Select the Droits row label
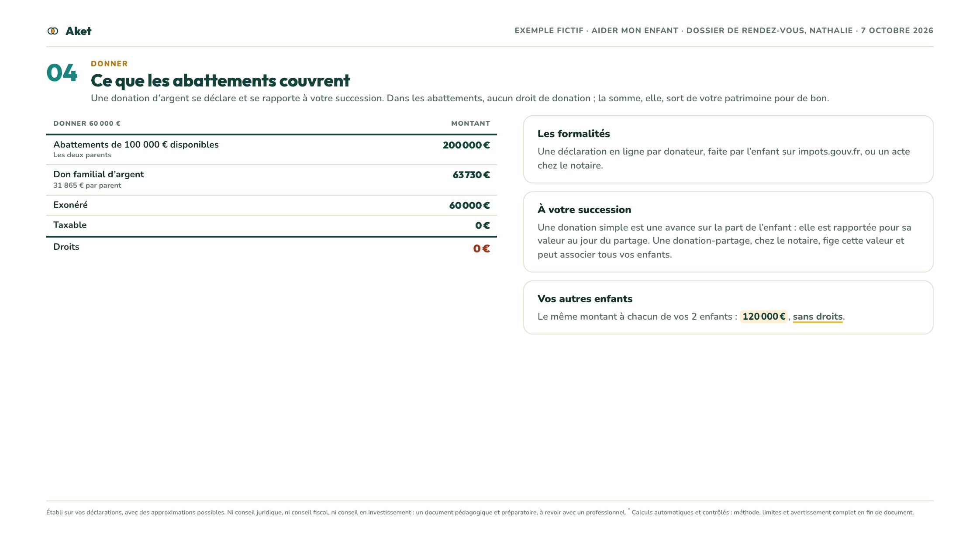Viewport: 980px width, 538px height. coord(66,247)
